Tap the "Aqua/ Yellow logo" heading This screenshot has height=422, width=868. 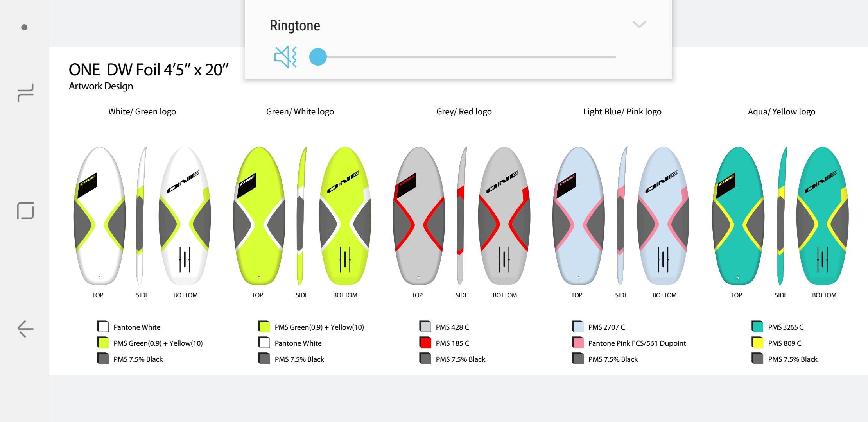pos(781,112)
